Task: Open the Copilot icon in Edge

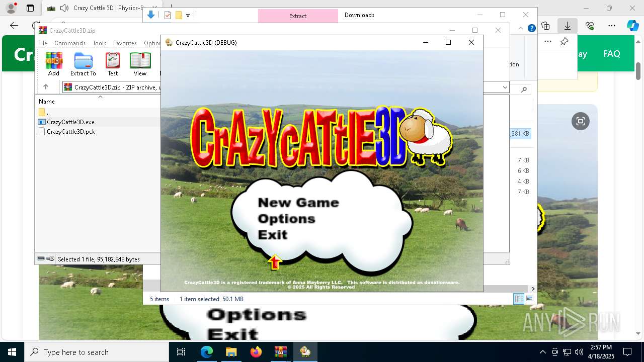Action: pyautogui.click(x=633, y=26)
